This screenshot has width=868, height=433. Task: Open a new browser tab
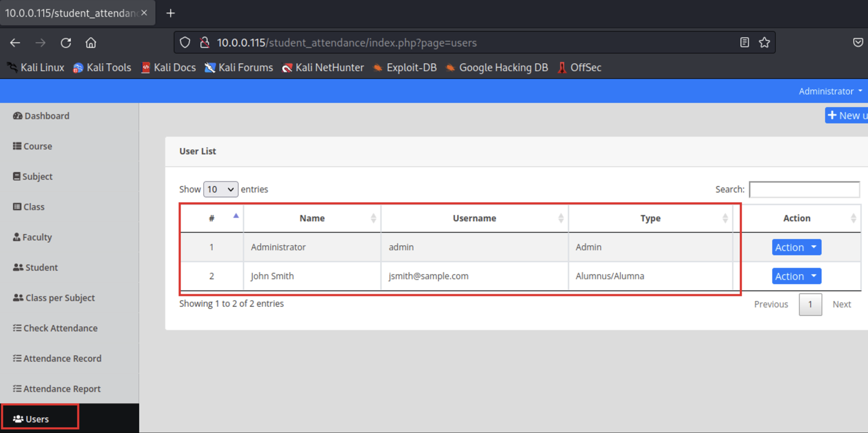click(171, 13)
